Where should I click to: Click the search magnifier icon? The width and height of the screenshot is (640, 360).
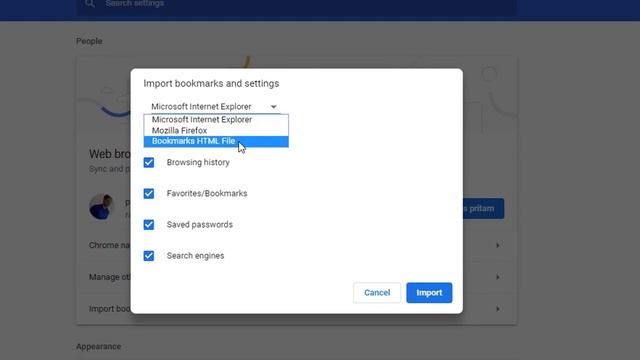(x=90, y=4)
